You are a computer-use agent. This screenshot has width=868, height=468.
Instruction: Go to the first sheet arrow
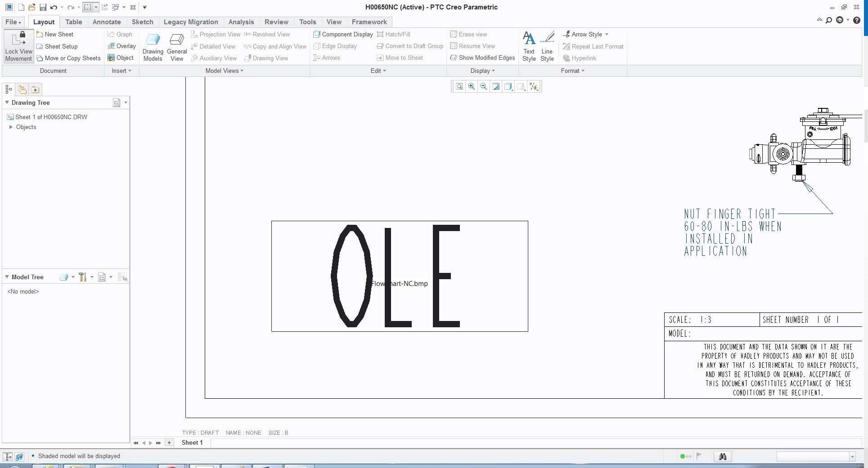[135, 443]
